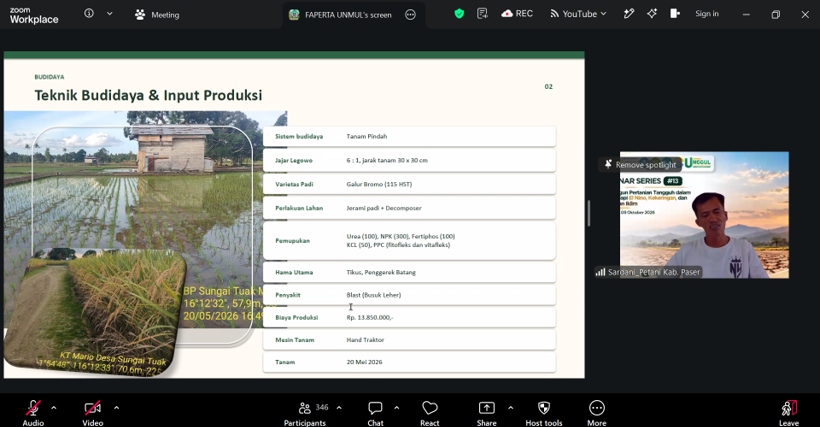This screenshot has width=820, height=427.
Task: Click the Sistem budidaya row in slide
Action: 409,136
